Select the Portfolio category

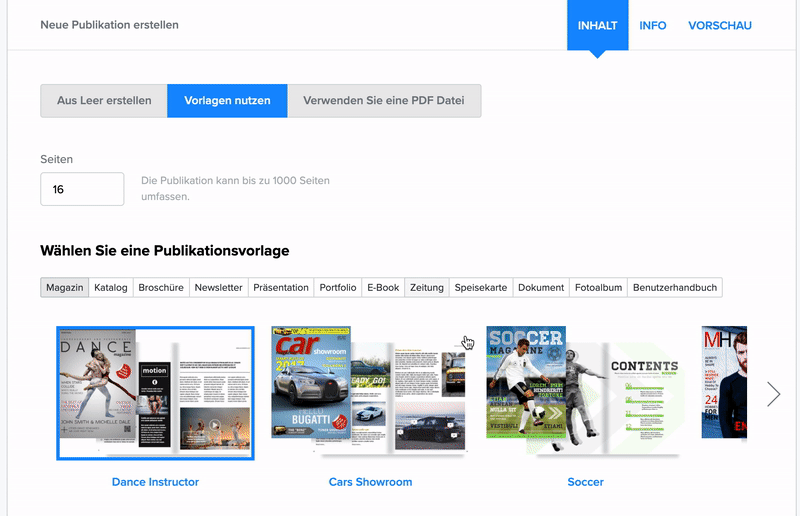(338, 288)
